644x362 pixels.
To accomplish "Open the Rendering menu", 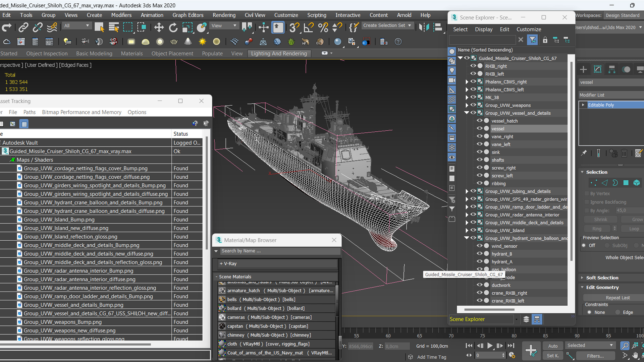I will (x=224, y=15).
